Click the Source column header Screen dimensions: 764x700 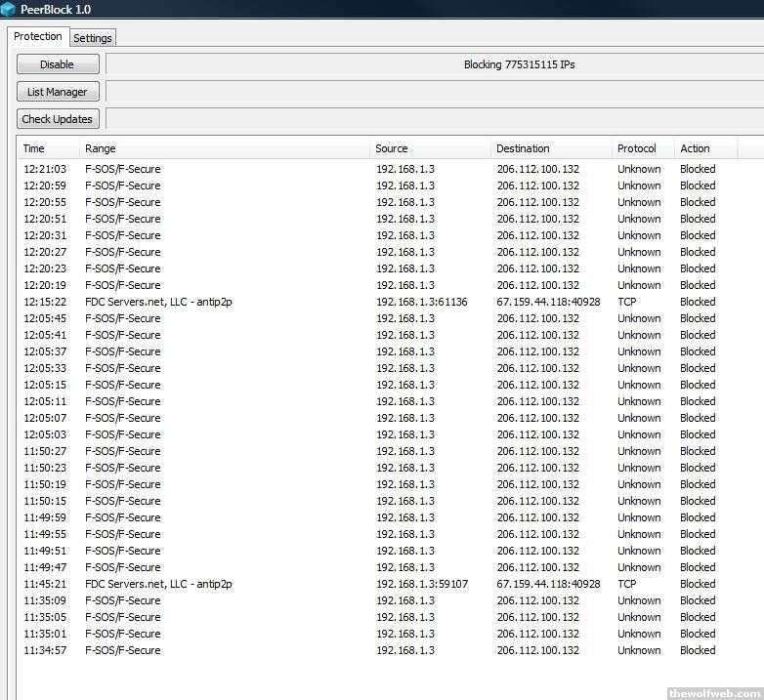[x=430, y=148]
